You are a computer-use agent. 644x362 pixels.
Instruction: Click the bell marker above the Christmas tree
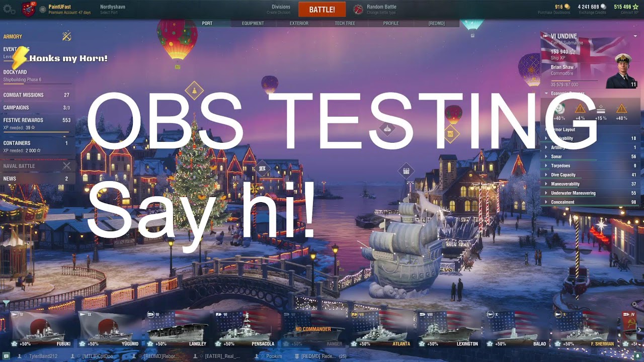click(194, 91)
